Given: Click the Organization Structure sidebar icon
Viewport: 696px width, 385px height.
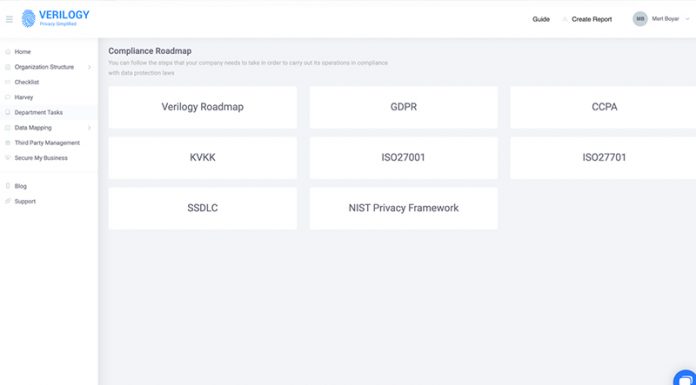Looking at the screenshot, I should coord(8,67).
